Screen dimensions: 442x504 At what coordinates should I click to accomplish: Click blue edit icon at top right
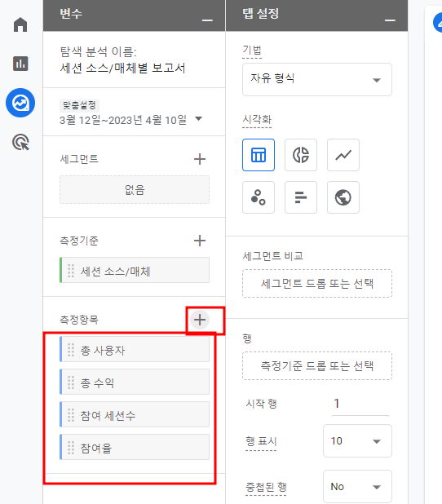pyautogui.click(x=438, y=23)
